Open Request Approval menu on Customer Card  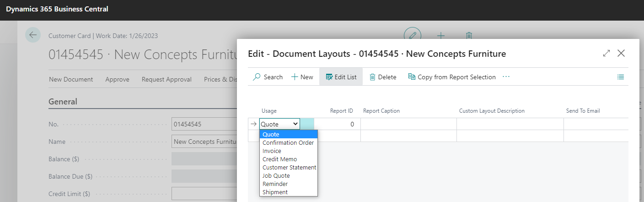166,79
